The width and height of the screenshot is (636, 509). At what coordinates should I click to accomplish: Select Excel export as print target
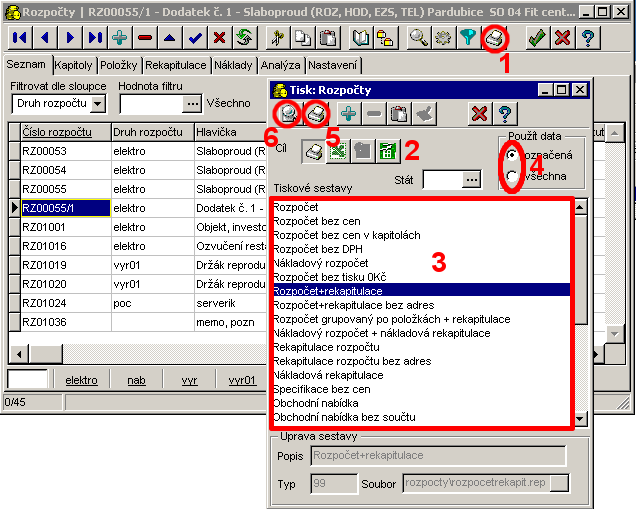pos(337,152)
